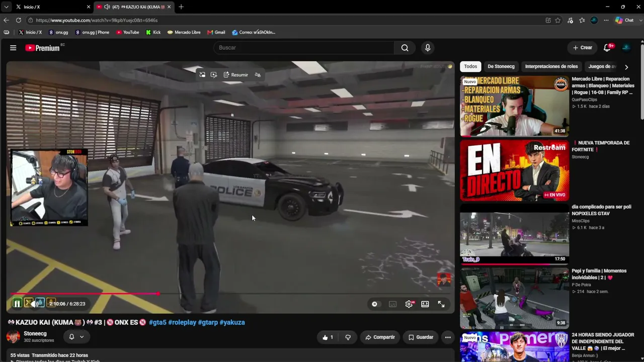This screenshot has width=644, height=362.
Task: Toggle subtitles in the video player
Action: (392, 304)
